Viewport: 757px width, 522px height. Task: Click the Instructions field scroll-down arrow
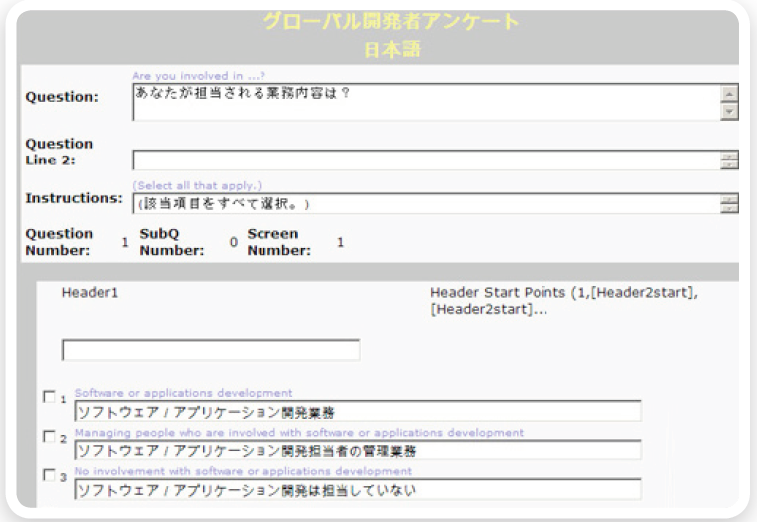click(x=728, y=207)
